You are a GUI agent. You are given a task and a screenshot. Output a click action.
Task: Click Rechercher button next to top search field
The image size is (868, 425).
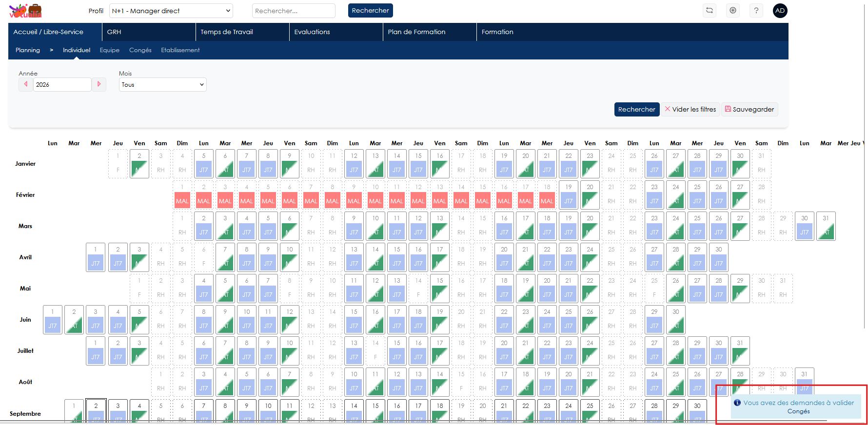point(371,11)
